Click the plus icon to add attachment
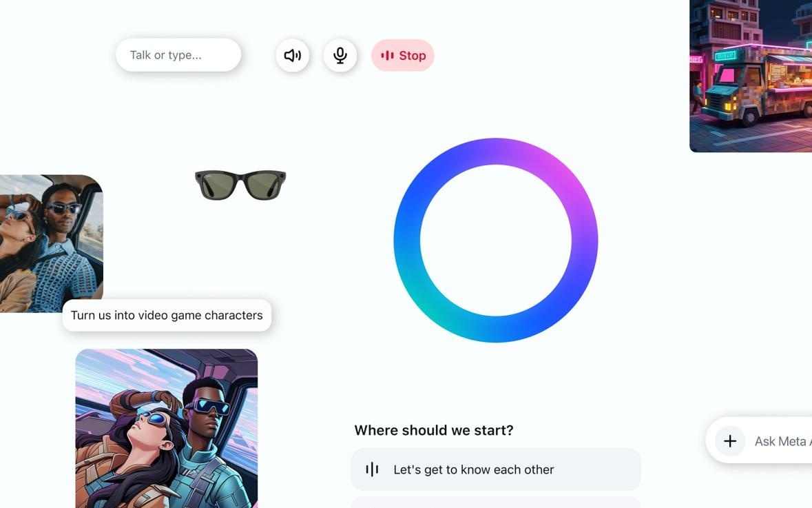The image size is (812, 508). [730, 441]
